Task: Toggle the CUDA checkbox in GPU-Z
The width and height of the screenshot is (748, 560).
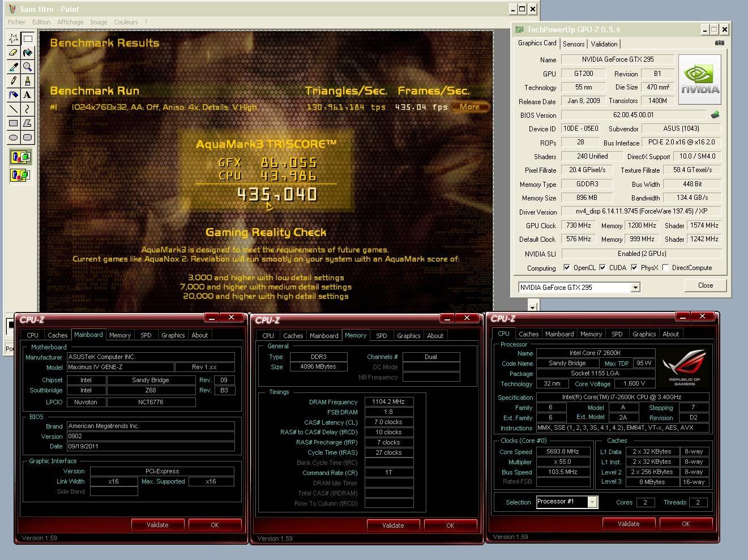Action: 602,267
